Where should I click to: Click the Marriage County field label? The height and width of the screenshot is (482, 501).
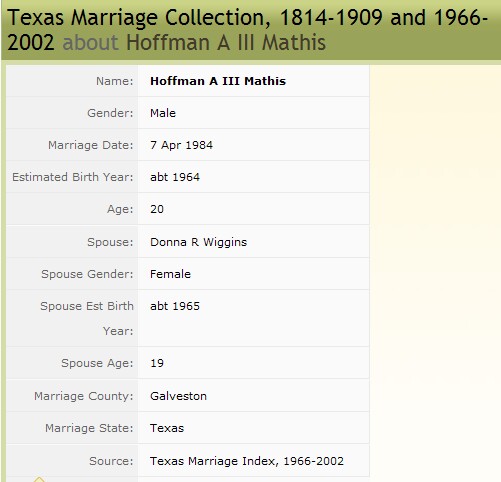click(x=84, y=396)
